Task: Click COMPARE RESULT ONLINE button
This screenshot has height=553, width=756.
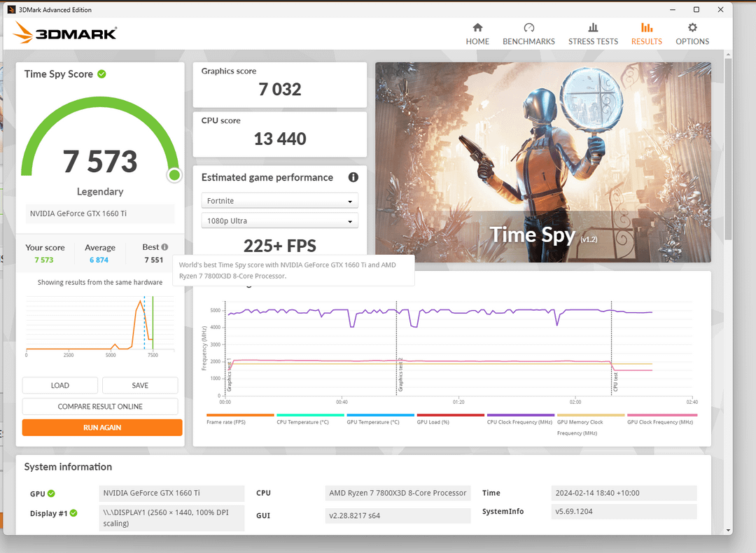Action: tap(100, 407)
